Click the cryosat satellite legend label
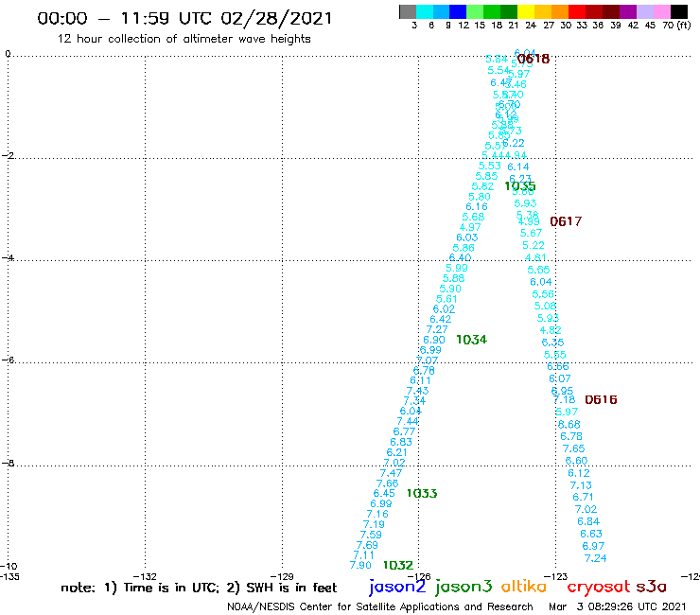This screenshot has width=700, height=615. (x=599, y=587)
